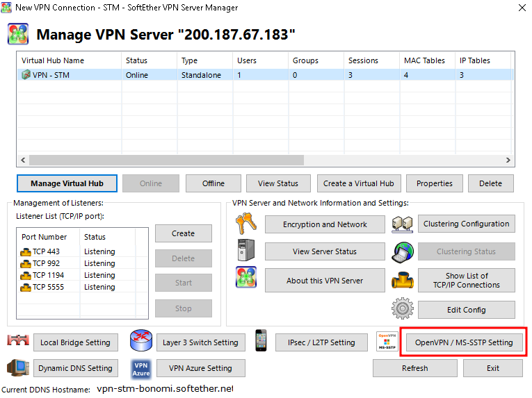Click the router icon for Layer 3 Switch
This screenshot has height=398, width=532.
[x=140, y=340]
